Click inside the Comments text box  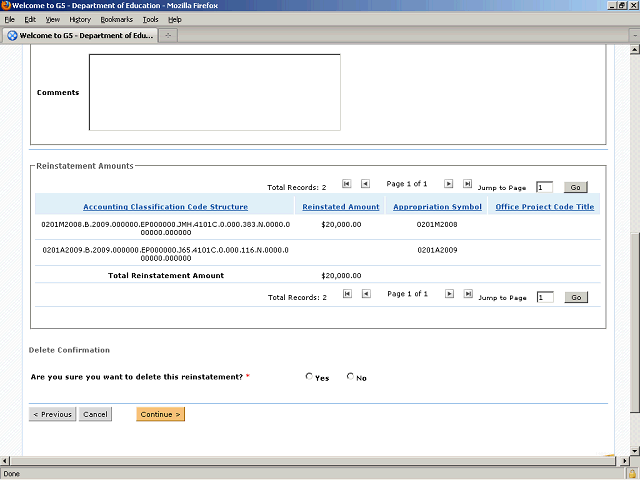[x=214, y=92]
